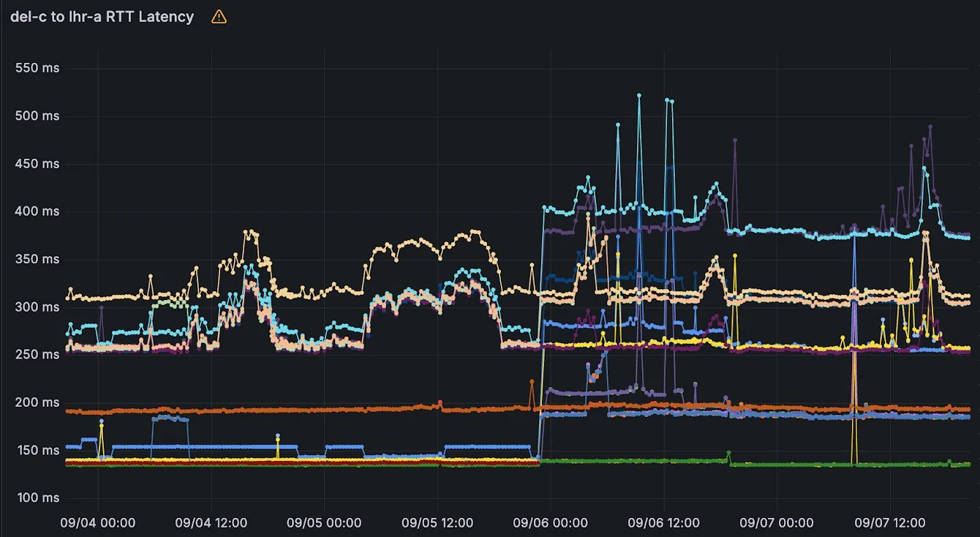Click the 550 ms y-axis label
980x537 pixels.
click(37, 68)
